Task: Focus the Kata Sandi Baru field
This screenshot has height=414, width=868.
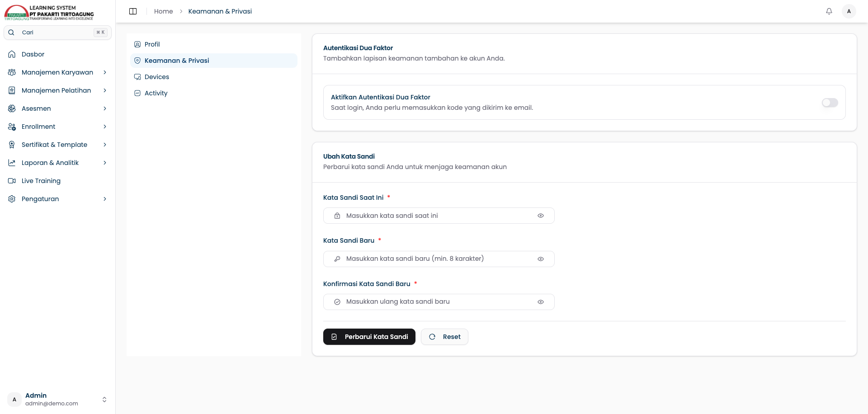Action: (439, 259)
